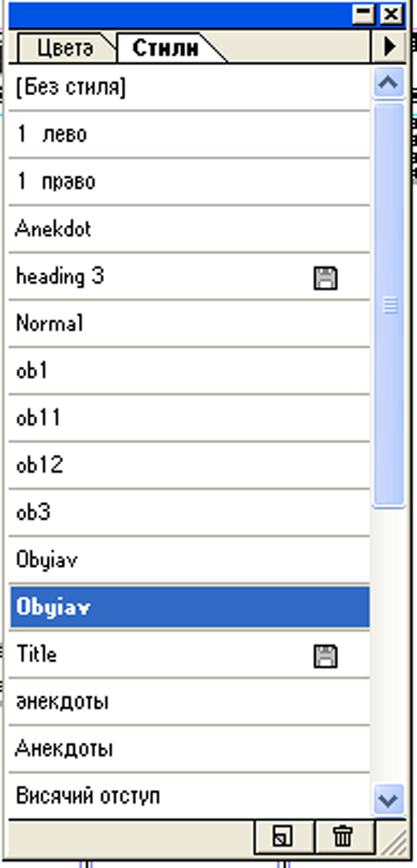The image size is (417, 868).
Task: Click the scrollbar down arrow
Action: pyautogui.click(x=388, y=799)
